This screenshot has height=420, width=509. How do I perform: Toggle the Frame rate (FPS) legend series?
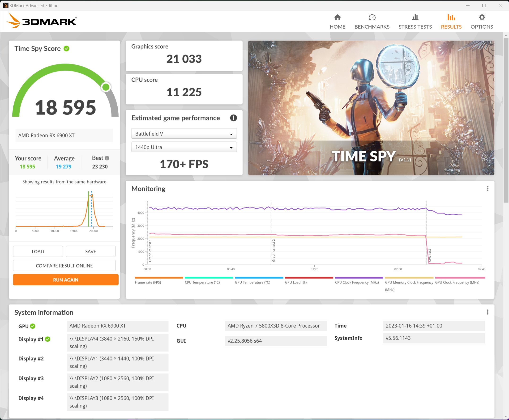click(148, 282)
